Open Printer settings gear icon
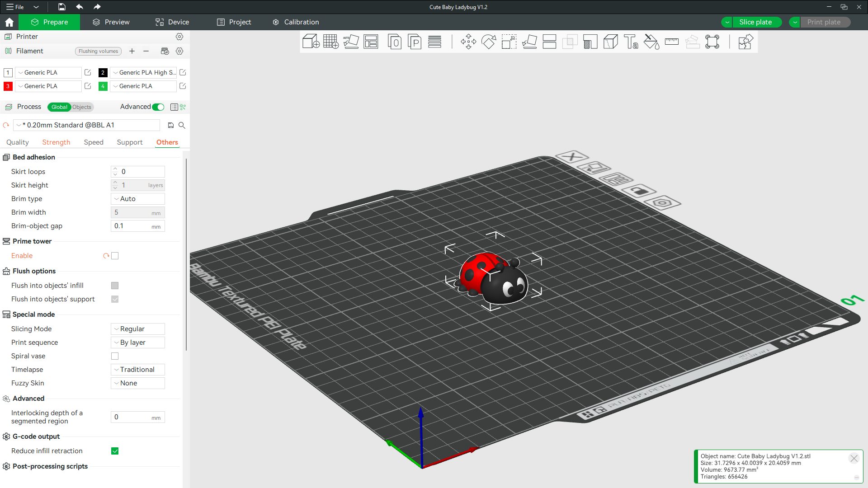The height and width of the screenshot is (488, 868). [179, 37]
